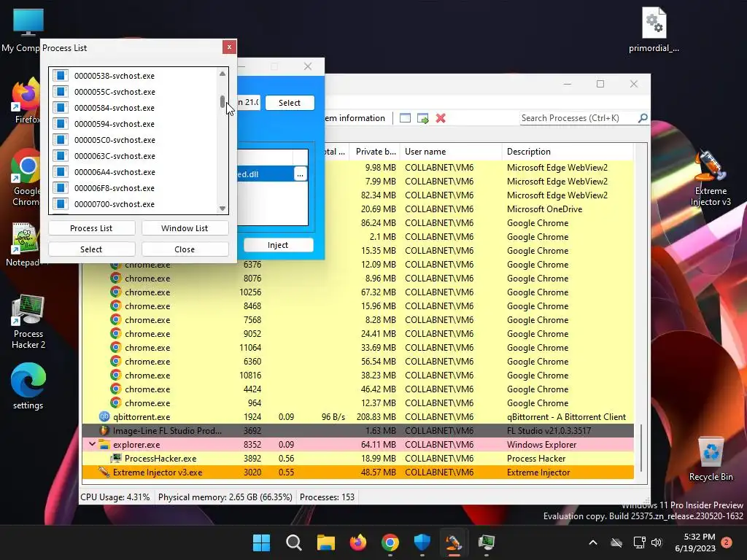
Task: Open Process Hacker 2 desktop shortcut
Action: point(28,322)
